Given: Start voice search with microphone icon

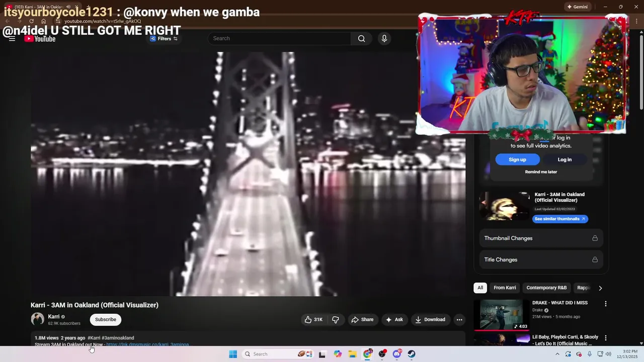Looking at the screenshot, I should tap(384, 38).
